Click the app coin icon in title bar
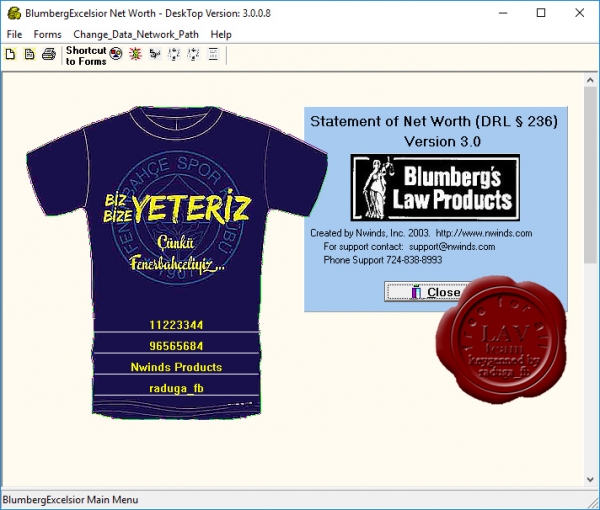The width and height of the screenshot is (600, 510). 14,13
